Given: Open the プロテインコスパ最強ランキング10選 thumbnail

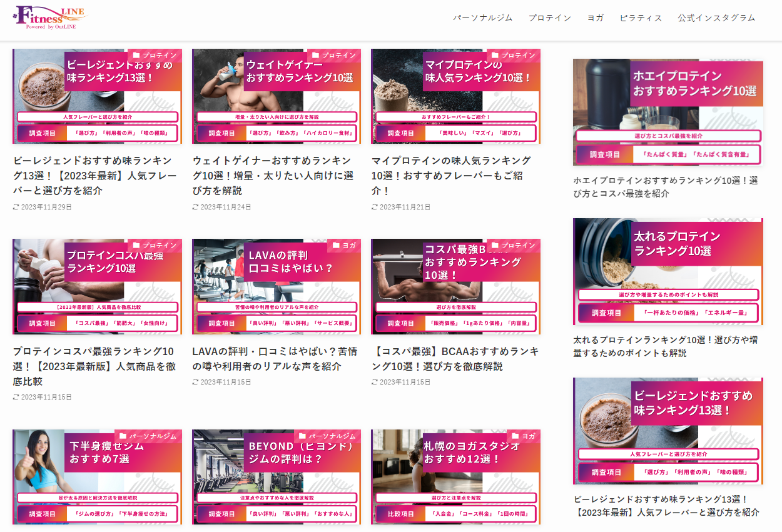Looking at the screenshot, I should pyautogui.click(x=97, y=286).
